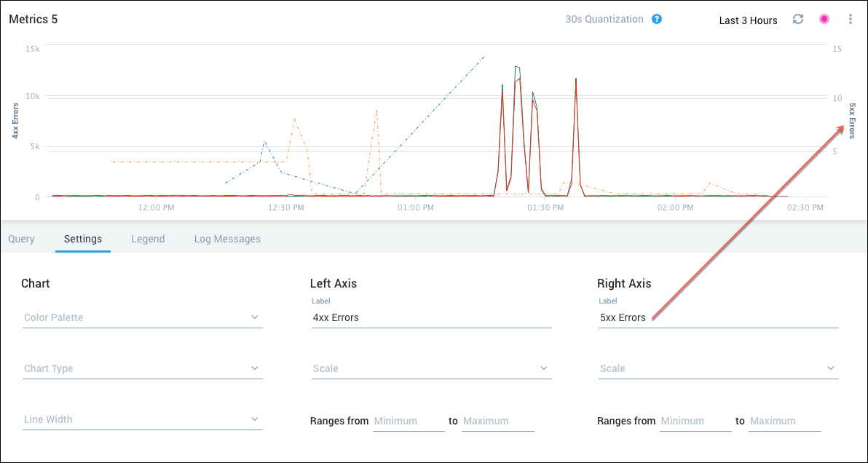Screen dimensions: 868x463
Task: Refresh the metrics chart
Action: 798,20
